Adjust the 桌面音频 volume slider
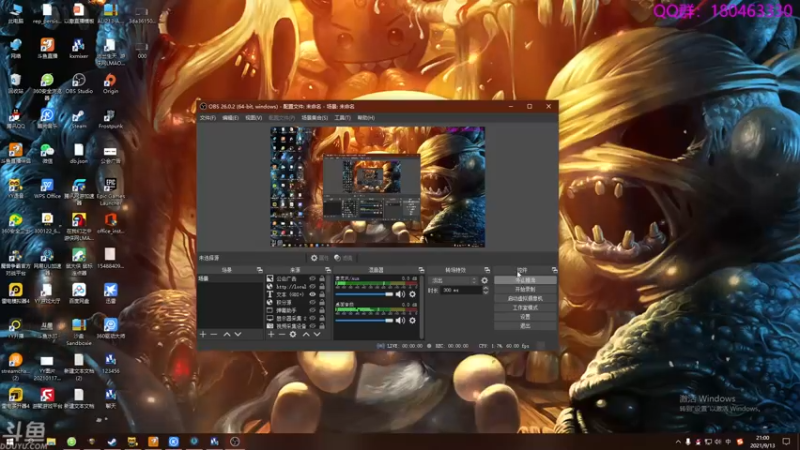The image size is (800, 450). [364, 320]
